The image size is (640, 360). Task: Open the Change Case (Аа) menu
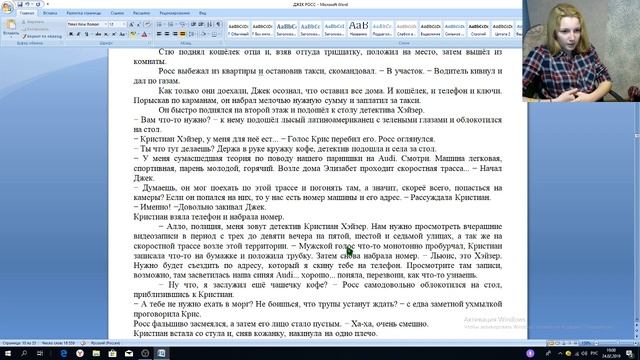122,34
